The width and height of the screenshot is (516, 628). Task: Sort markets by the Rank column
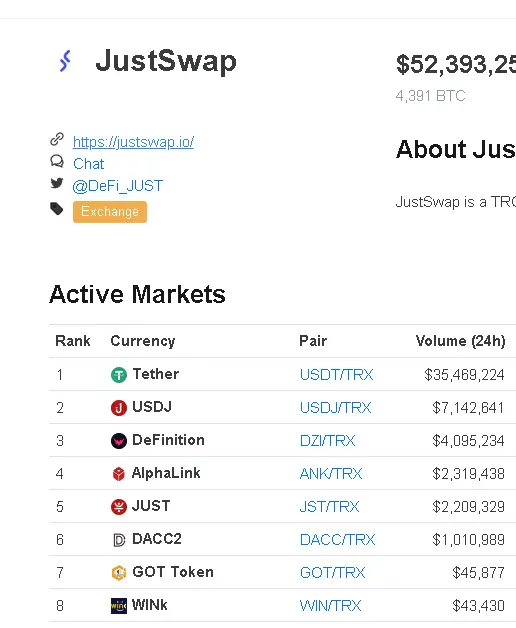point(73,341)
